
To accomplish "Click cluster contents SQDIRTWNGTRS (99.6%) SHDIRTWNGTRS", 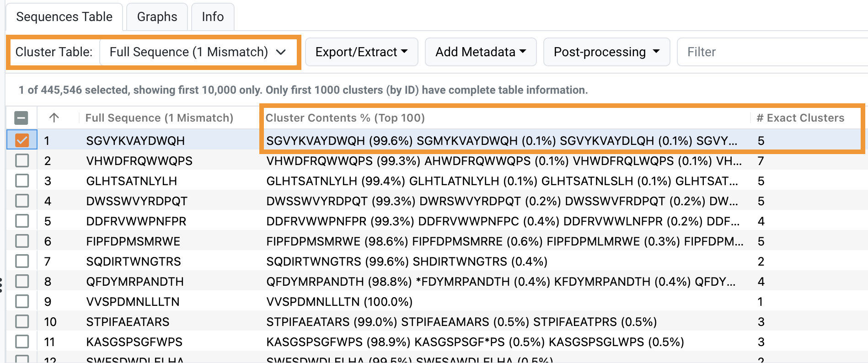I will pos(407,262).
